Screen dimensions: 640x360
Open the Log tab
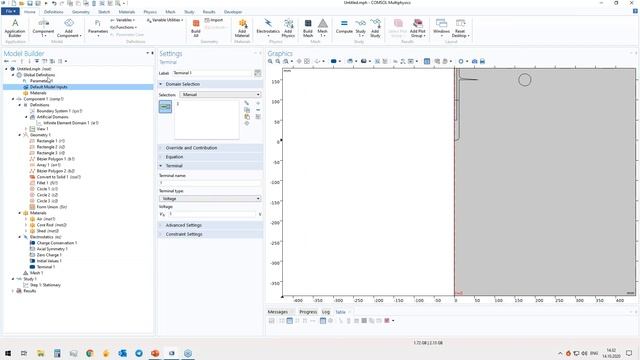click(x=326, y=312)
